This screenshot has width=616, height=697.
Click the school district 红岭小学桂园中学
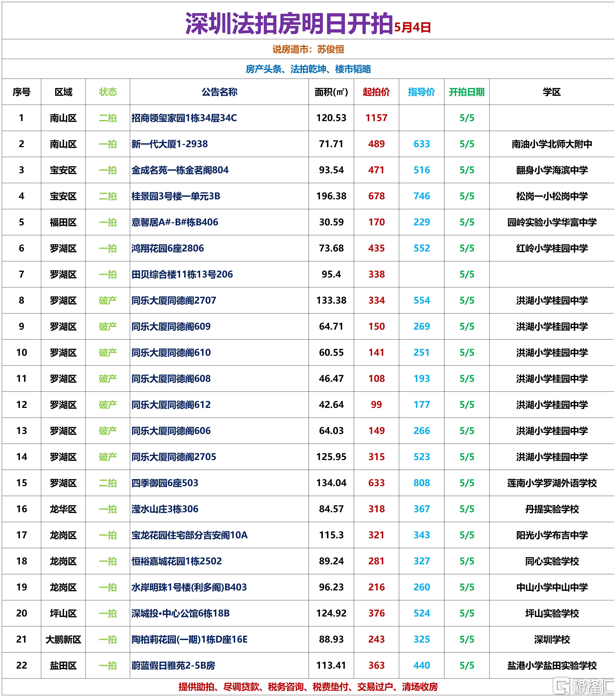(x=552, y=249)
